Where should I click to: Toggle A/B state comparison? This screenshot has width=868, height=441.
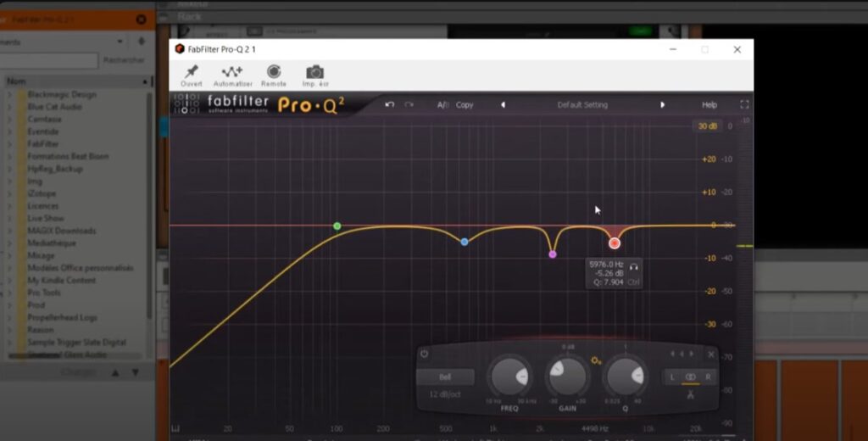[x=442, y=104]
